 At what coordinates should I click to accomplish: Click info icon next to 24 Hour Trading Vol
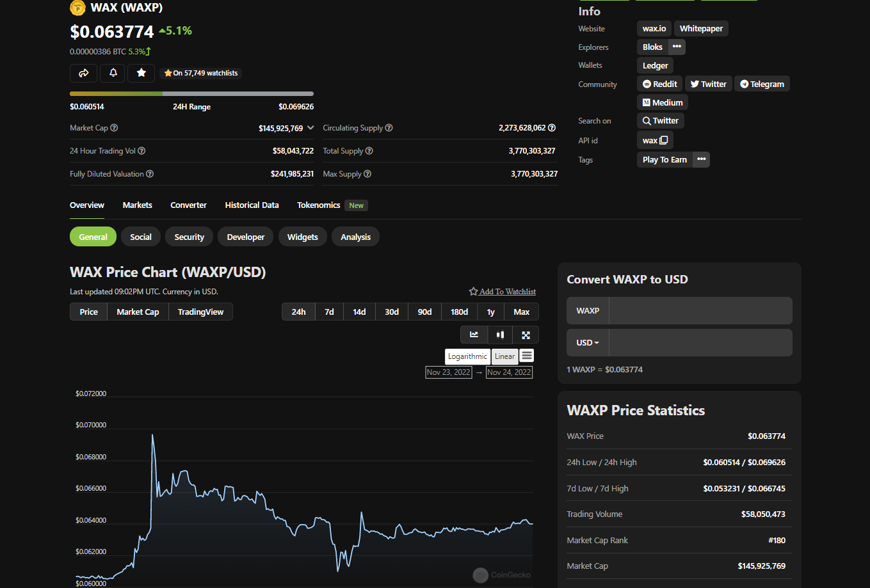(141, 151)
